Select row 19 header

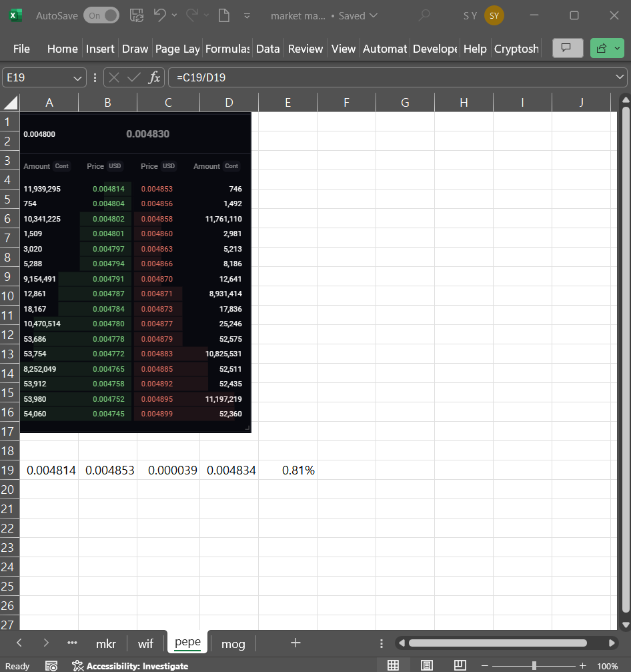coord(8,470)
